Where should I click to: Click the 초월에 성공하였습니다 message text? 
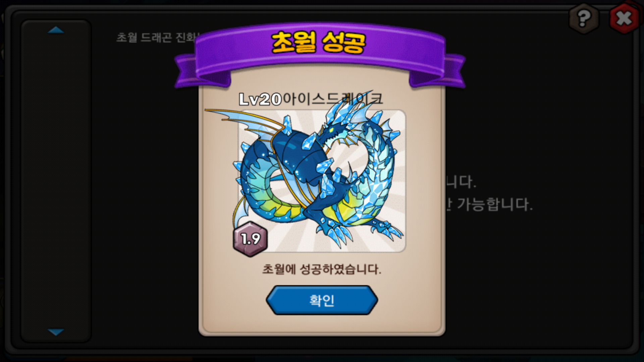click(x=322, y=269)
